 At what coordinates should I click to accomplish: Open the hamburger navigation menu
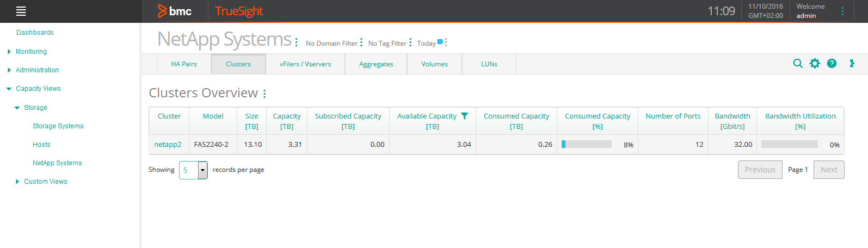21,11
